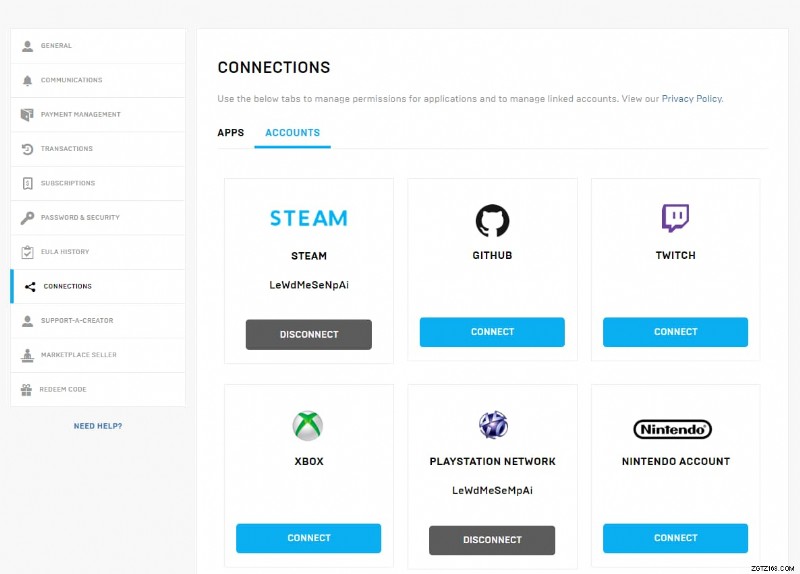The width and height of the screenshot is (800, 574).
Task: Go to Transactions in the sidebar
Action: tap(66, 149)
